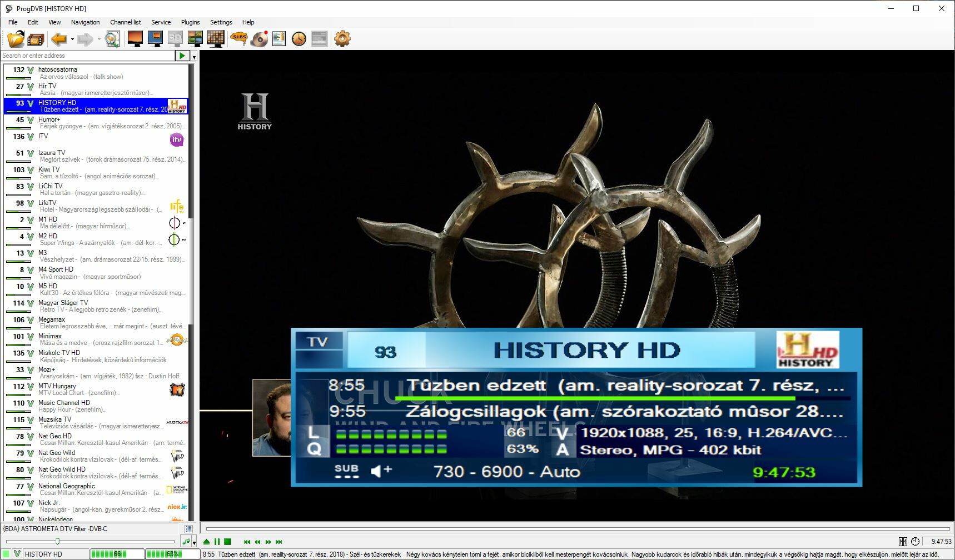The height and width of the screenshot is (560, 955).
Task: Stop the playback
Action: coord(228,542)
